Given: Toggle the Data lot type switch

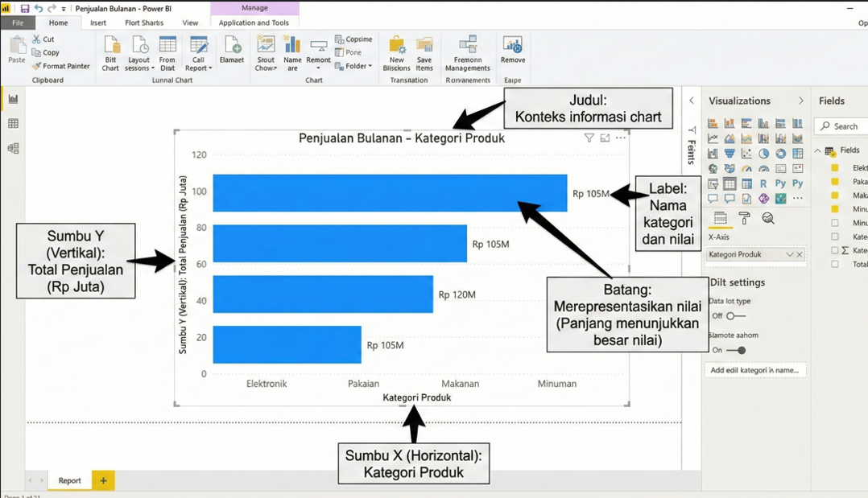Looking at the screenshot, I should pyautogui.click(x=734, y=316).
